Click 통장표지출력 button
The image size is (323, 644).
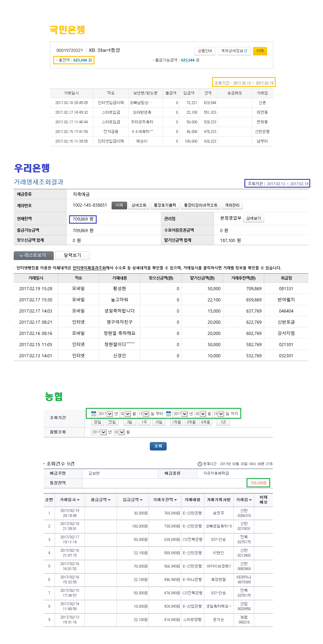(x=165, y=205)
